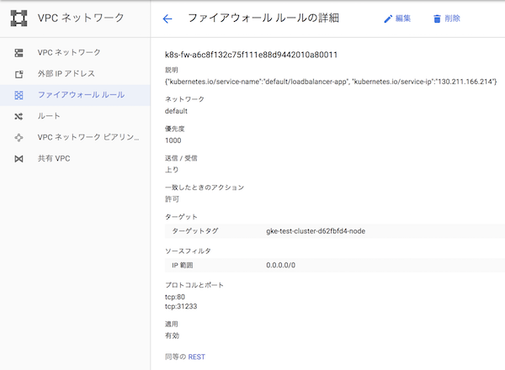Click target tag gke-test-cluster-d62fbfd4-node
The height and width of the screenshot is (370, 505).
[x=316, y=231]
